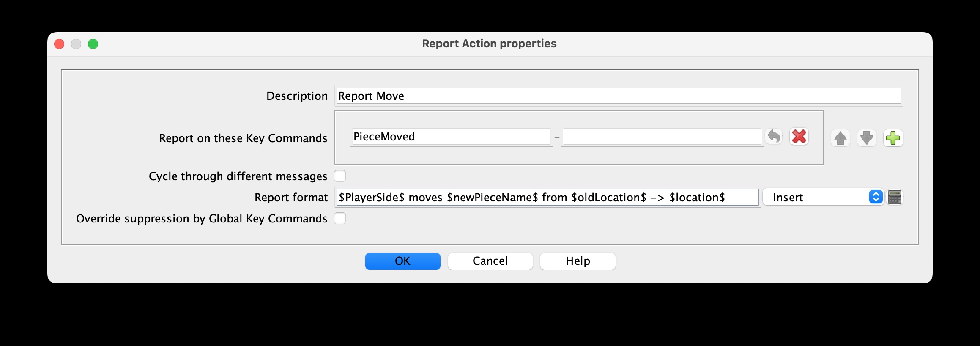980x346 pixels.
Task: Open the Insert dropdown
Action: (x=823, y=197)
